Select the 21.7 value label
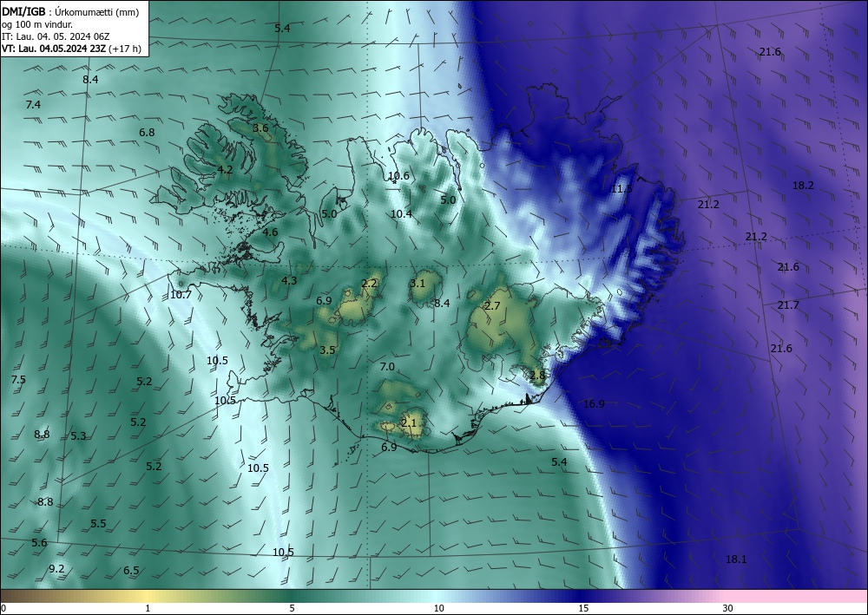This screenshot has width=868, height=615. tap(788, 304)
